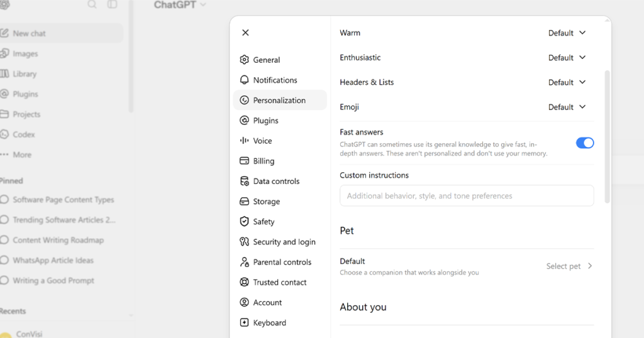Viewport: 644px width, 338px height.
Task: Open the Select pet chooser
Action: click(569, 266)
